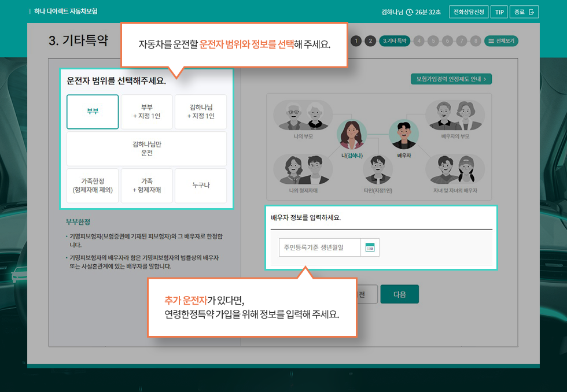Click the 다음 button to proceed

point(399,294)
